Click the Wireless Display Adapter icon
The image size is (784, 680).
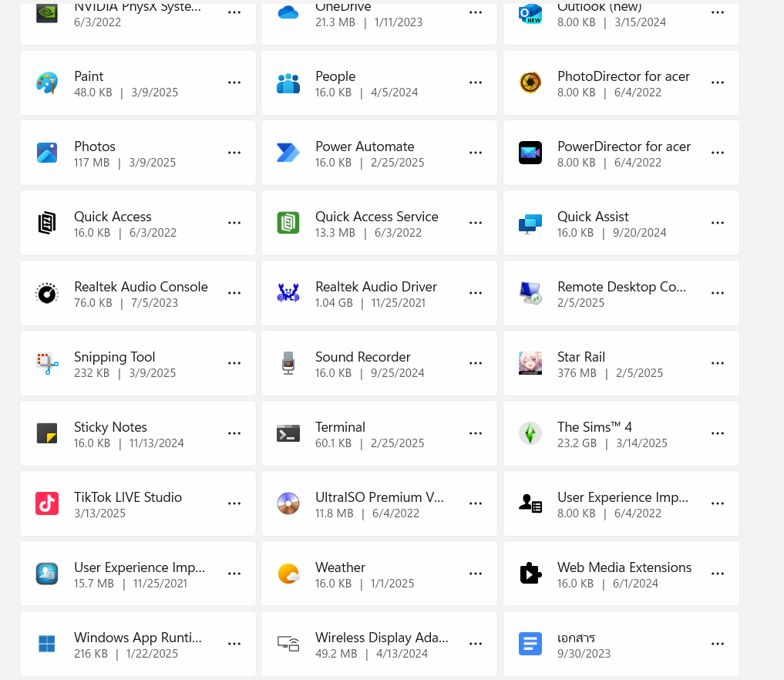point(288,644)
